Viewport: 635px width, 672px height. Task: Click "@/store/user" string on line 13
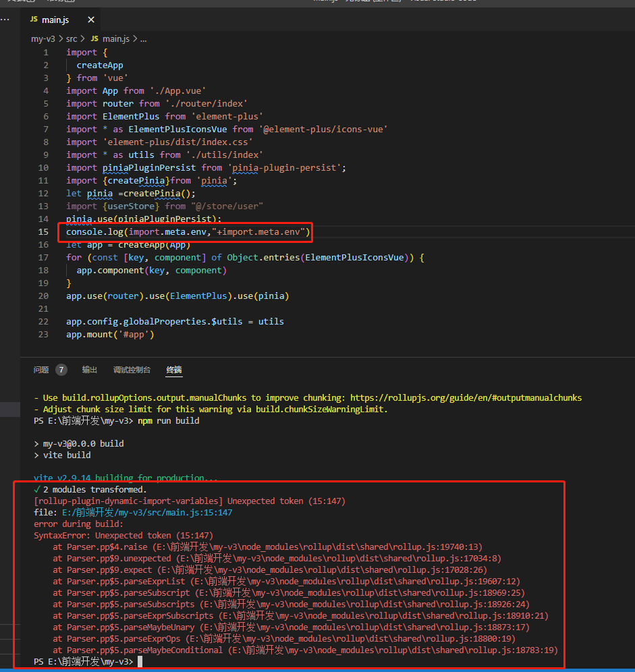pyautogui.click(x=227, y=206)
